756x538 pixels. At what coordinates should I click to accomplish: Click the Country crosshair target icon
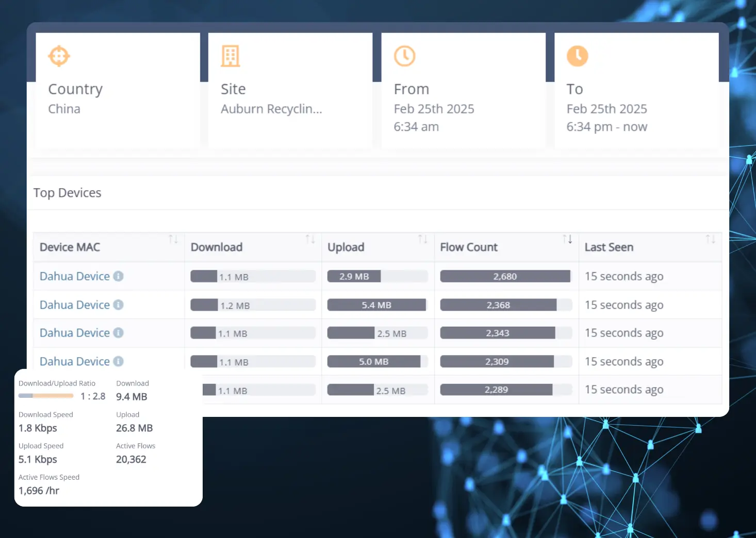click(59, 56)
